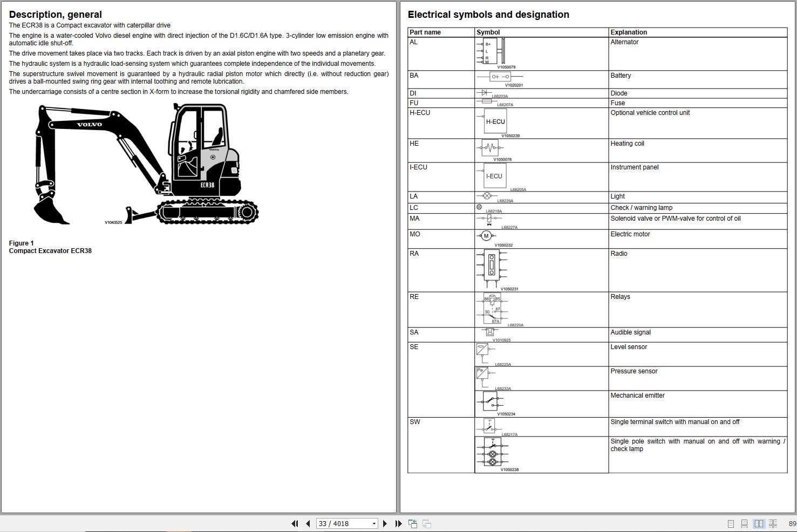Click the 'Explanation' column header
This screenshot has width=797, height=532.
click(x=629, y=32)
